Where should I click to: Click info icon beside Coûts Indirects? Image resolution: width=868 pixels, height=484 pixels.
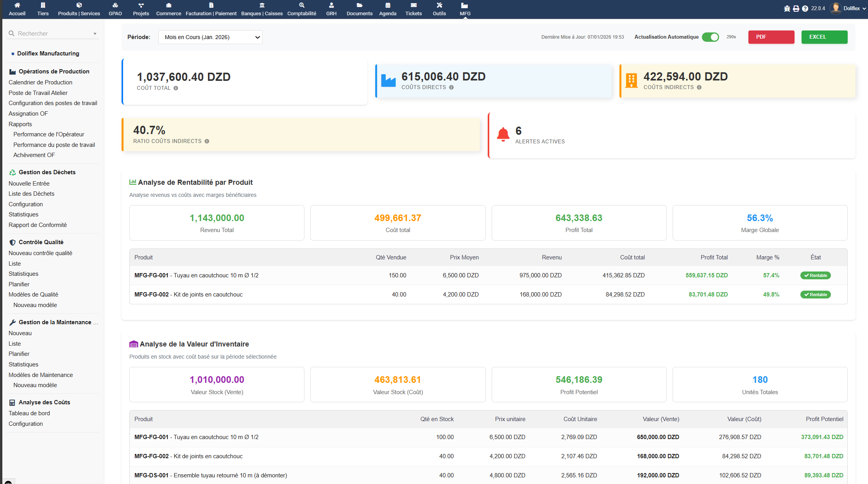(x=699, y=88)
